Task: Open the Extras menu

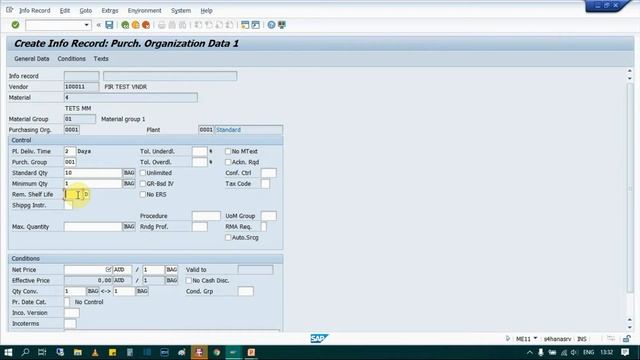Action: point(110,11)
